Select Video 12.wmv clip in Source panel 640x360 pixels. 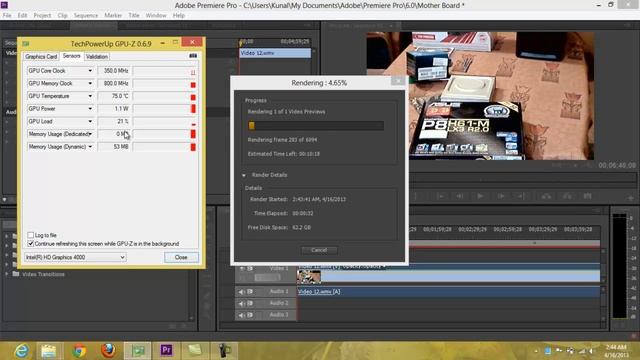[x=275, y=53]
